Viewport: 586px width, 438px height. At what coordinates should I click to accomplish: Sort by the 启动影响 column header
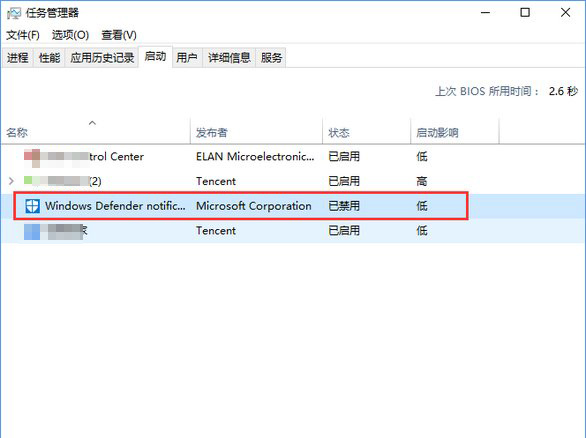[x=455, y=132]
